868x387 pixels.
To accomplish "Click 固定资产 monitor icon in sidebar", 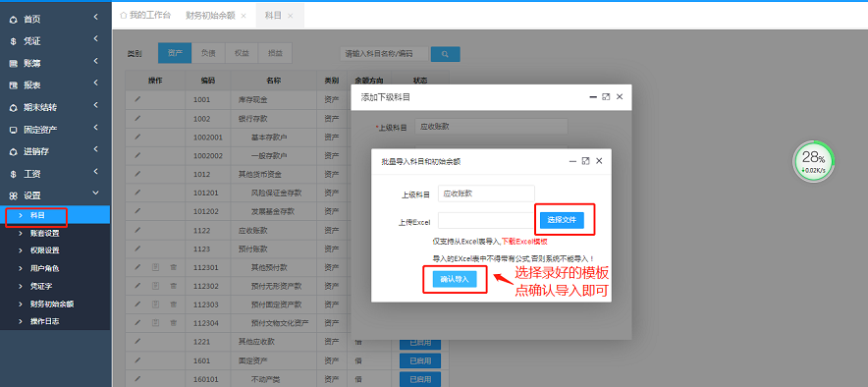I will [x=14, y=130].
